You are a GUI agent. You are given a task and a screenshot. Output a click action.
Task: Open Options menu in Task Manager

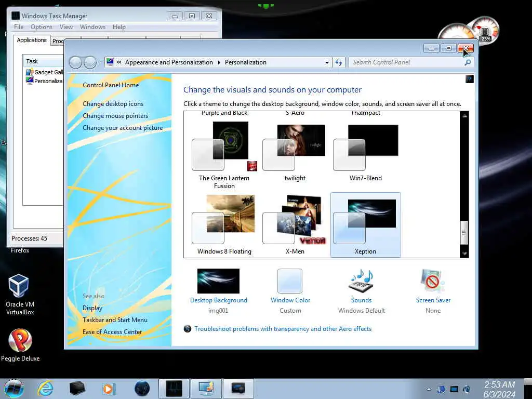[x=42, y=27]
